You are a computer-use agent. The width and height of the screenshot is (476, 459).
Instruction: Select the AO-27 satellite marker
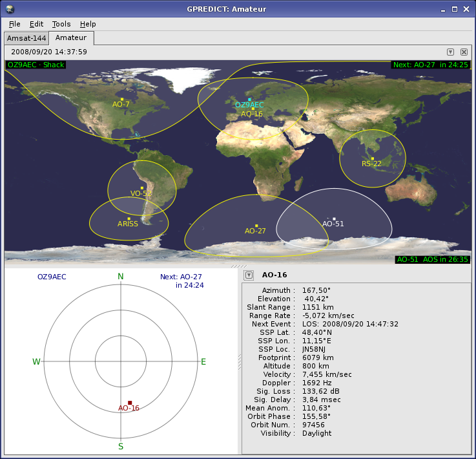point(256,226)
